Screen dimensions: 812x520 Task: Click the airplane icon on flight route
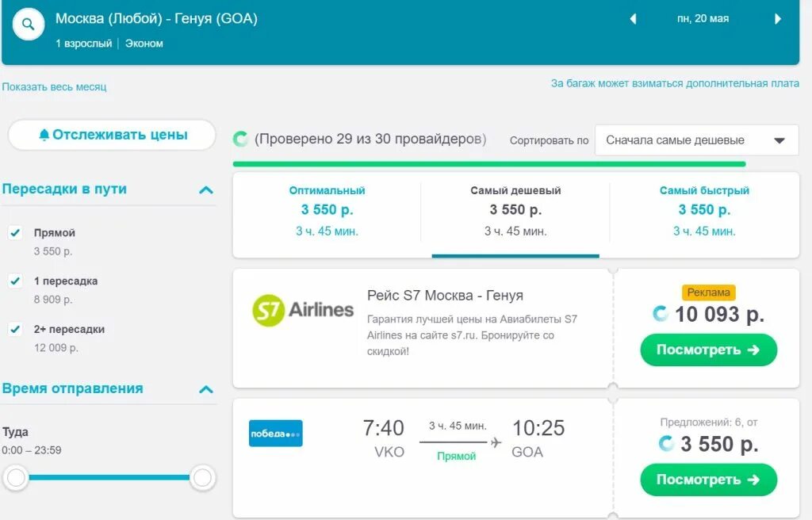pyautogui.click(x=496, y=442)
